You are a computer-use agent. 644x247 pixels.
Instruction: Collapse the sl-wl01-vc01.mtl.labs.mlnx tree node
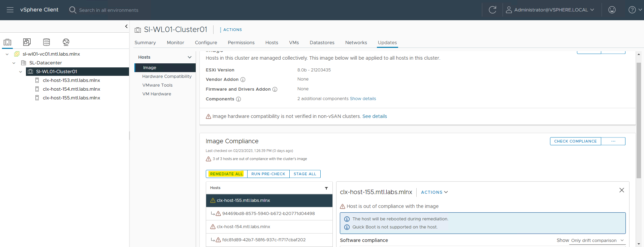click(7, 54)
